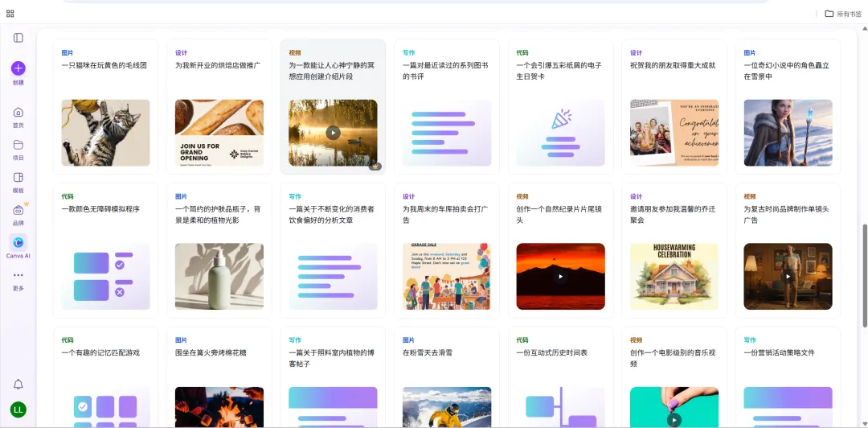Open the Housewarming Celebration thumbnail
The height and width of the screenshot is (428, 868).
tap(674, 276)
